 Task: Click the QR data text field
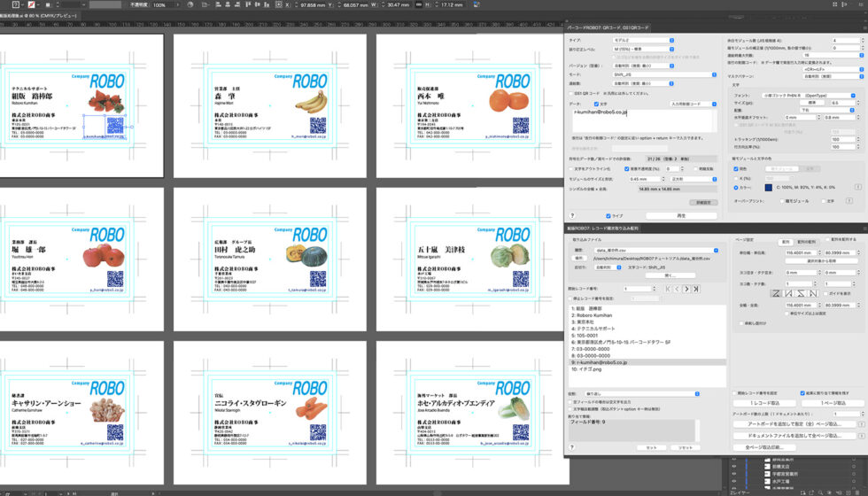(645, 119)
